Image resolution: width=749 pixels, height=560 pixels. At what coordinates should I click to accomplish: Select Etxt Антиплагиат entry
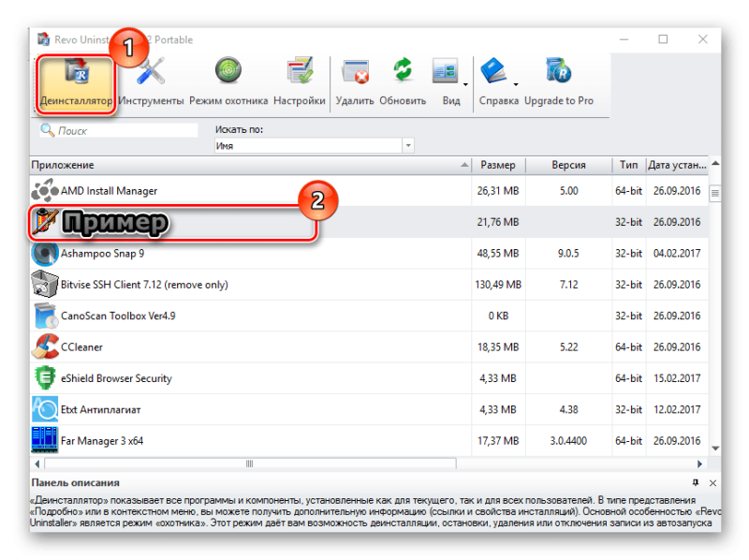[x=101, y=409]
